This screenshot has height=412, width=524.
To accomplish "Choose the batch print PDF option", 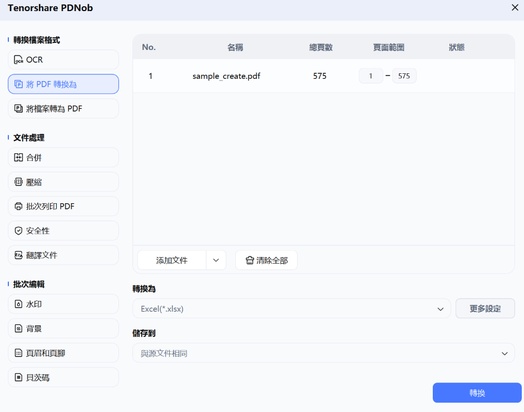I will [x=63, y=206].
